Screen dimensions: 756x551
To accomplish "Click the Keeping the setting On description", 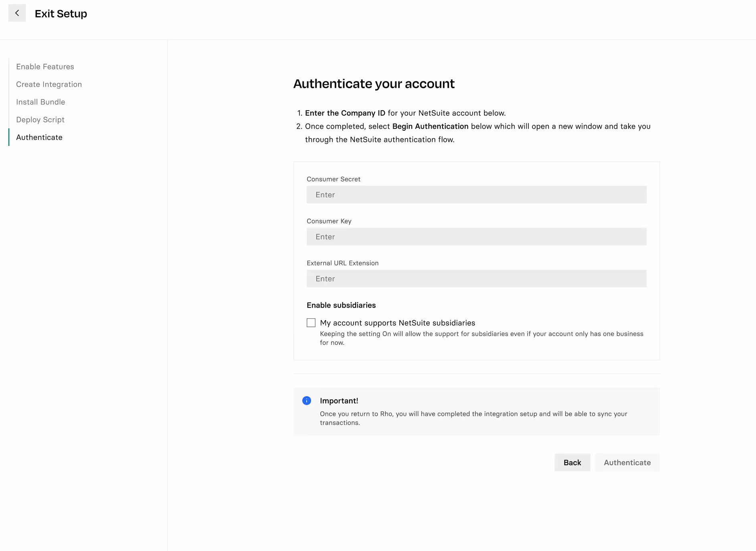I will click(481, 338).
